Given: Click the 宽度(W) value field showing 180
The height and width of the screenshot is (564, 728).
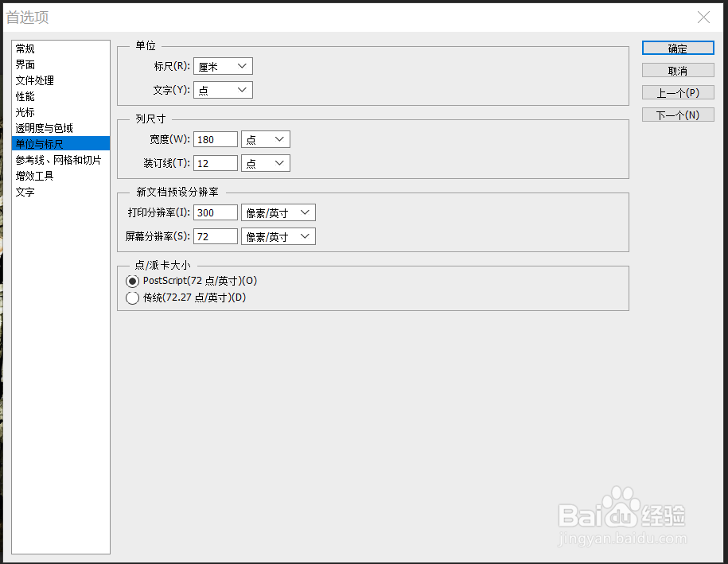Looking at the screenshot, I should click(x=216, y=139).
